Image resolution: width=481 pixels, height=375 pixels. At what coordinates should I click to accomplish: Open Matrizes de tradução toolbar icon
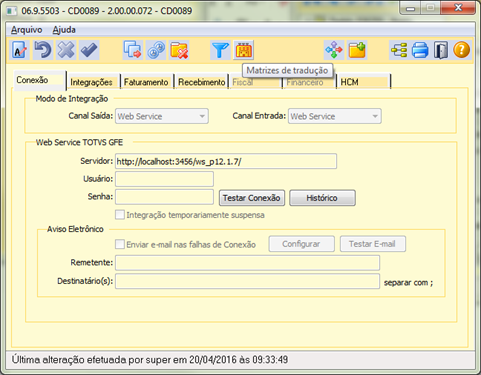tap(243, 50)
